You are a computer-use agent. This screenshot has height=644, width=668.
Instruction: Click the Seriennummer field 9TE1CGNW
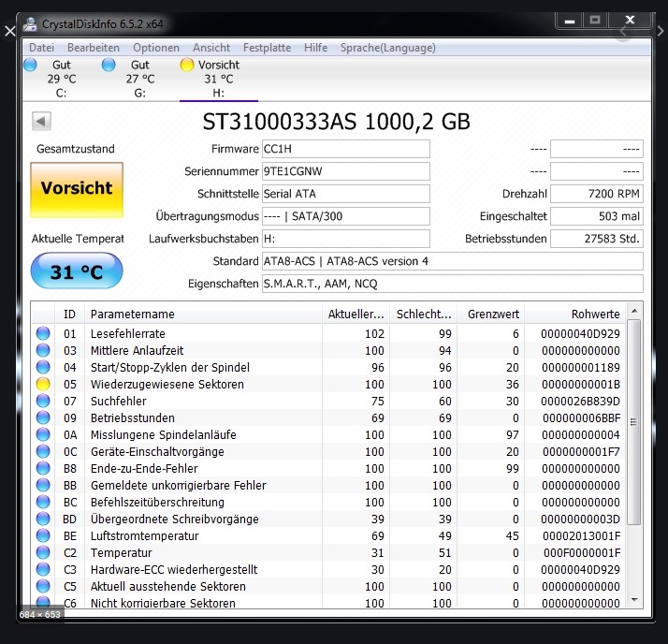coord(345,171)
